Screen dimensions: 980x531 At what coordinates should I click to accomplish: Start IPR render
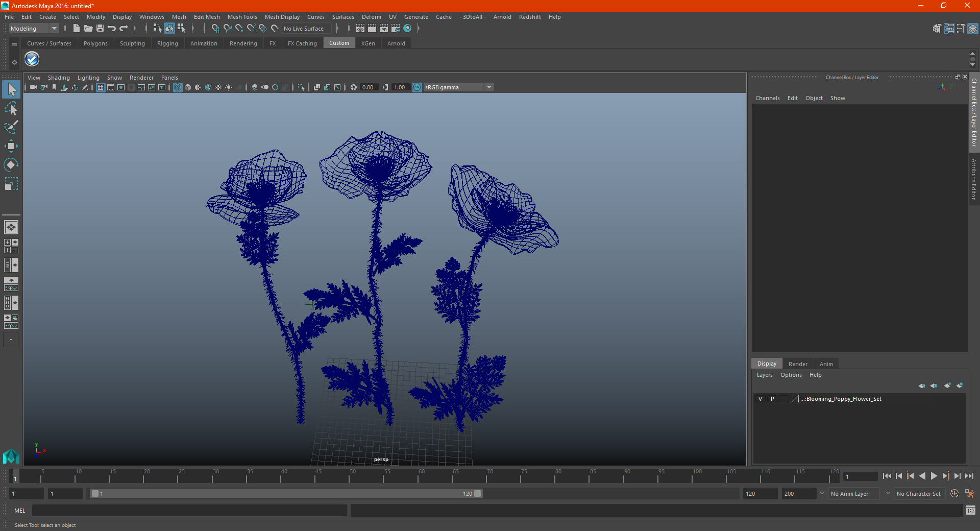coord(384,29)
